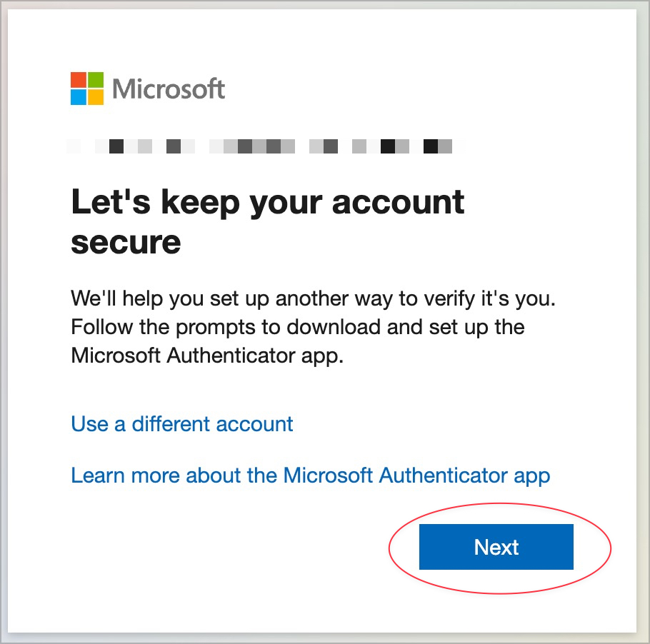Click the last segment of the progress bar
650x644 pixels.
point(446,146)
